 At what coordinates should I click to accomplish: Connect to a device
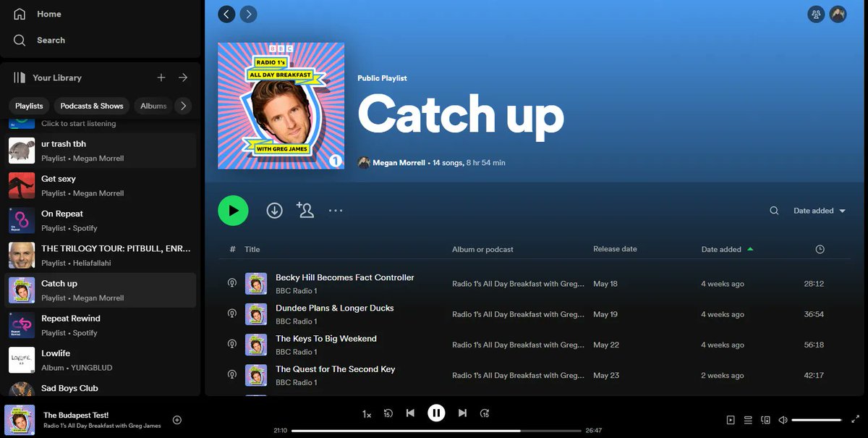pyautogui.click(x=766, y=420)
